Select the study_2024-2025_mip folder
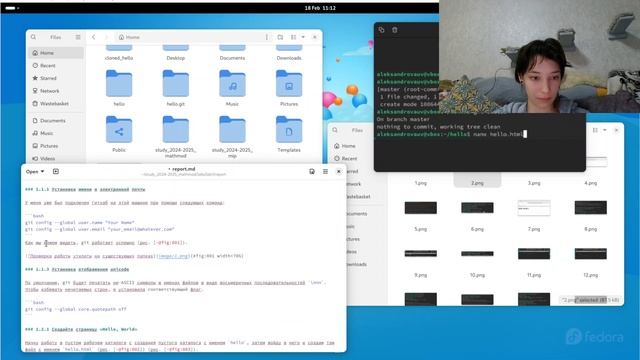The image size is (640, 360). click(232, 129)
